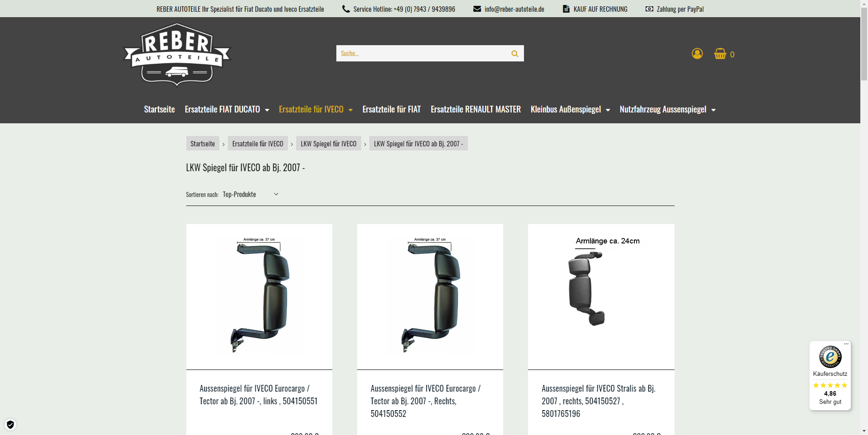Click the money icon beside Zahlung per PayPal
868x435 pixels.
point(649,9)
